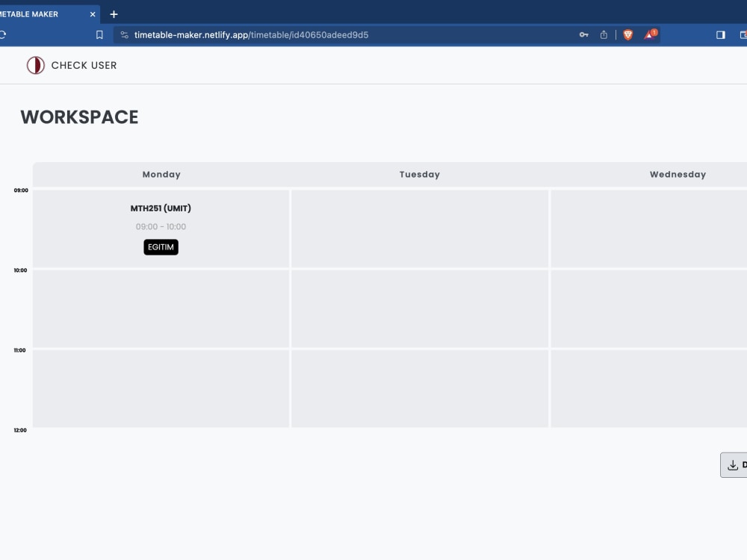Close the Timetable Maker browser tab

coord(93,14)
